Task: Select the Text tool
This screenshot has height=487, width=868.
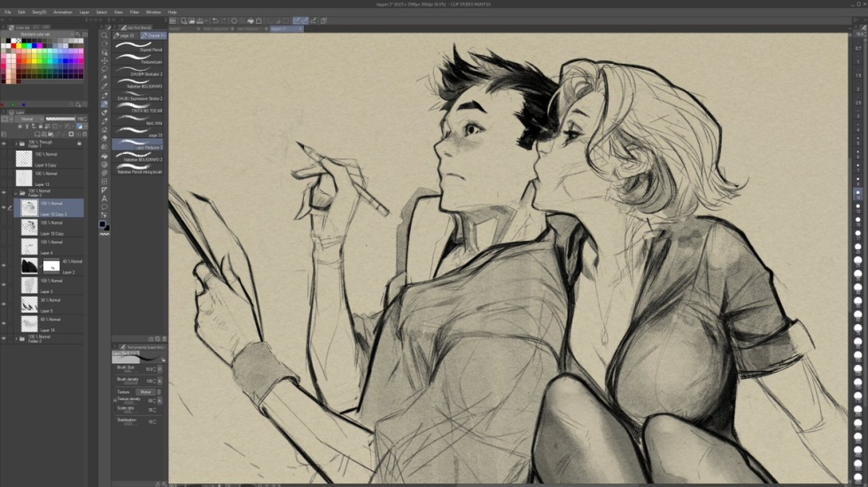Action: pos(104,198)
